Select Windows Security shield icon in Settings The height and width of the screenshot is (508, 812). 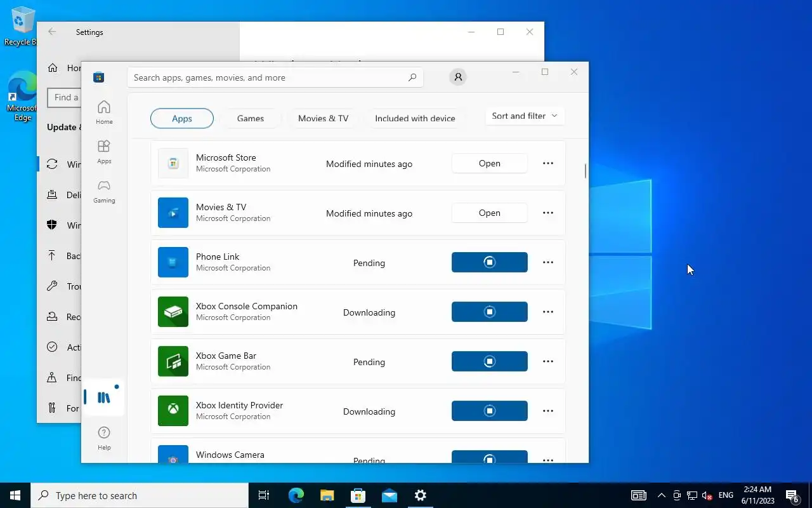(x=53, y=225)
